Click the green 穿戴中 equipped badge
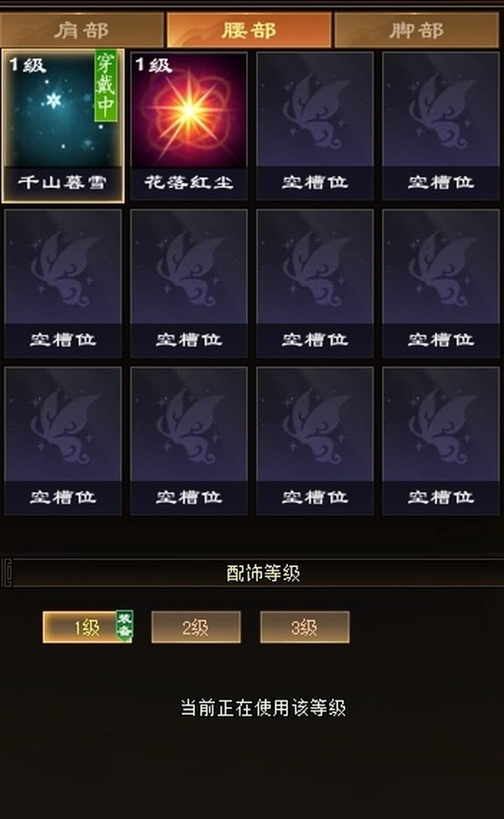504x819 pixels. tap(106, 86)
